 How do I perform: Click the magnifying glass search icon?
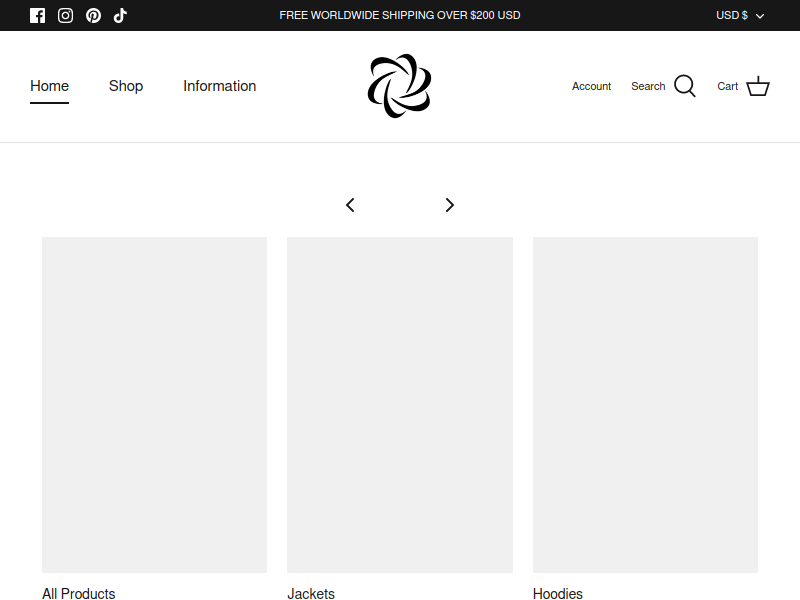click(x=685, y=86)
